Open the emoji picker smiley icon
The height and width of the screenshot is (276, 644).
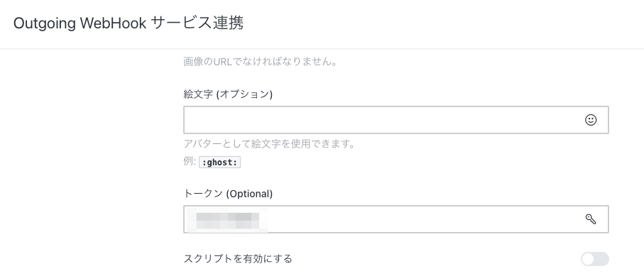click(591, 120)
